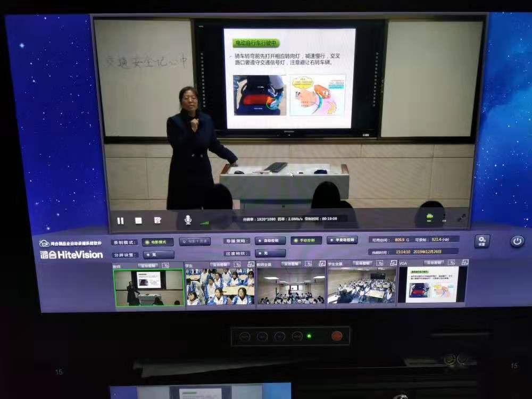Screen dimensions: 532x399
Task: Click the HiteVision cloud logo
Action: point(44,244)
